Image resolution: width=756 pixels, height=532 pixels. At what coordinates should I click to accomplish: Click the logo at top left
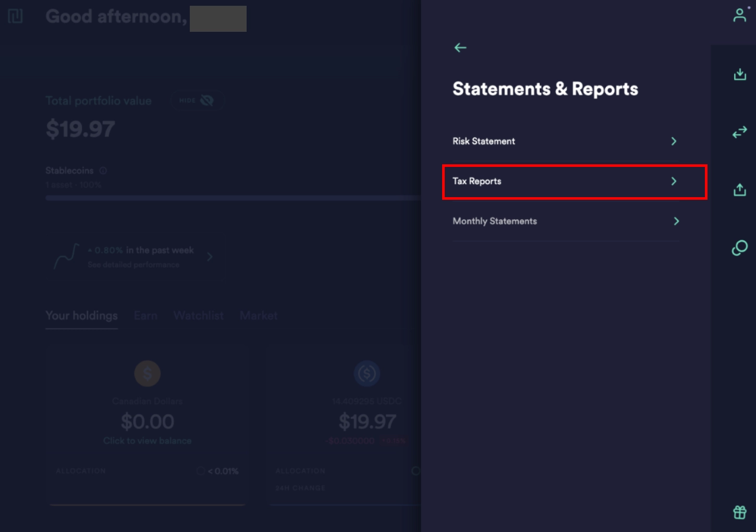point(16,16)
